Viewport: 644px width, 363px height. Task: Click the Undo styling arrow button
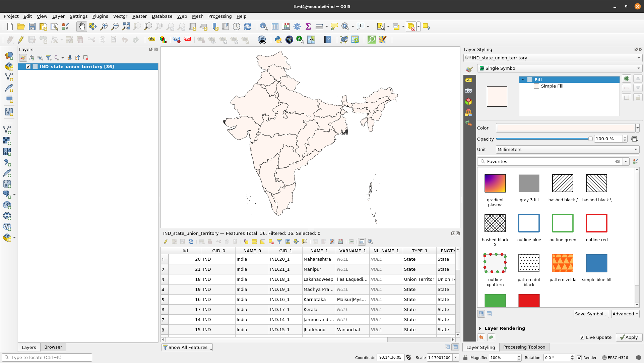coord(481,337)
